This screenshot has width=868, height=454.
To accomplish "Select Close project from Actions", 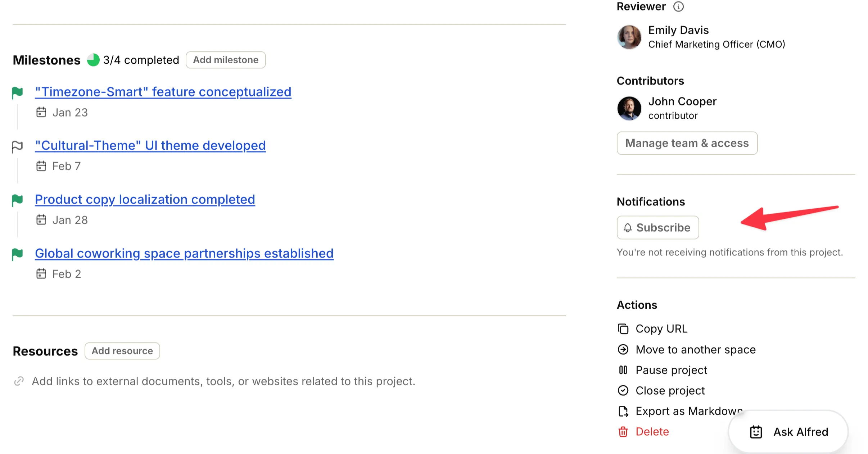I will pos(670,390).
